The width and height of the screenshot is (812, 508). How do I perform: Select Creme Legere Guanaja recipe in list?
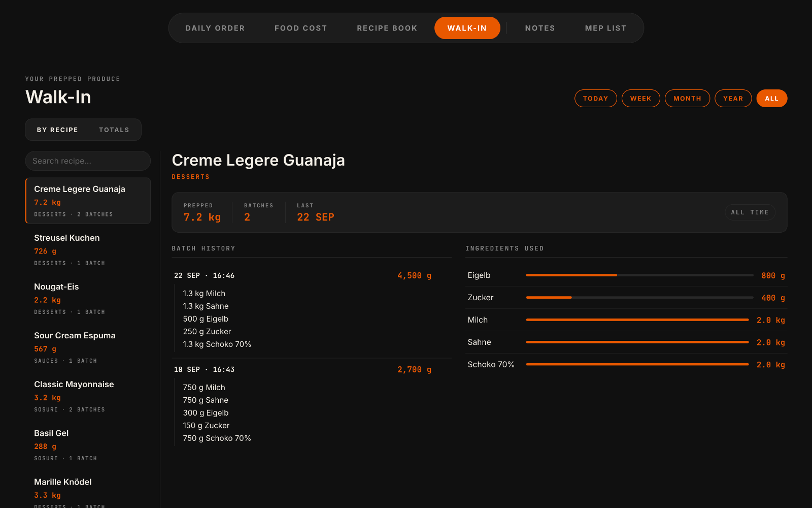click(x=88, y=201)
